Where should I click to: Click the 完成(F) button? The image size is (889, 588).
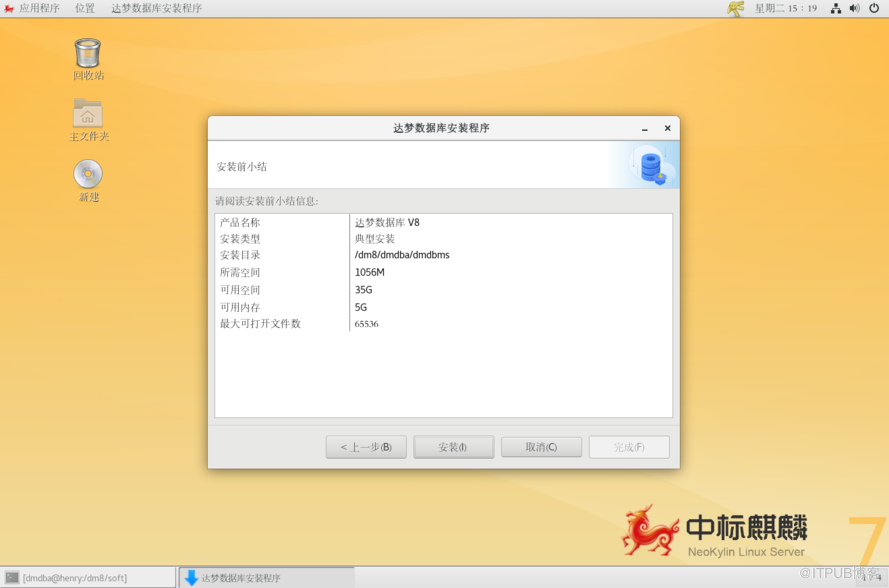coord(629,447)
